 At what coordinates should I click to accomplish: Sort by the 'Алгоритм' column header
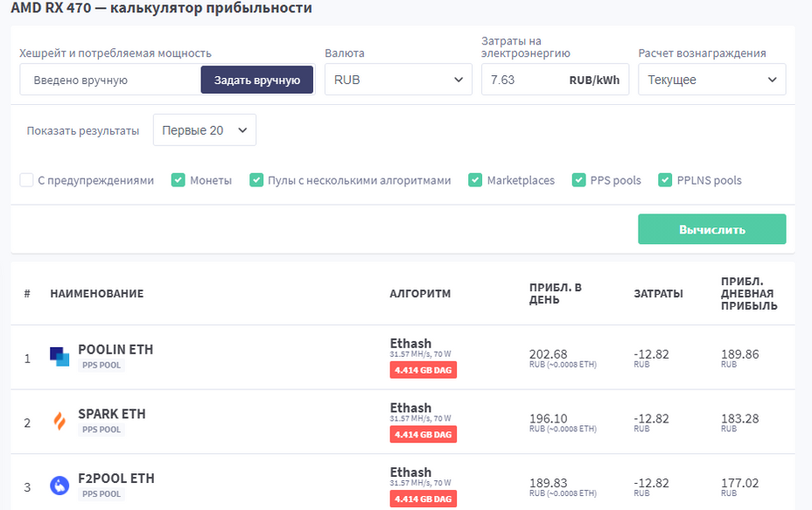(x=420, y=294)
